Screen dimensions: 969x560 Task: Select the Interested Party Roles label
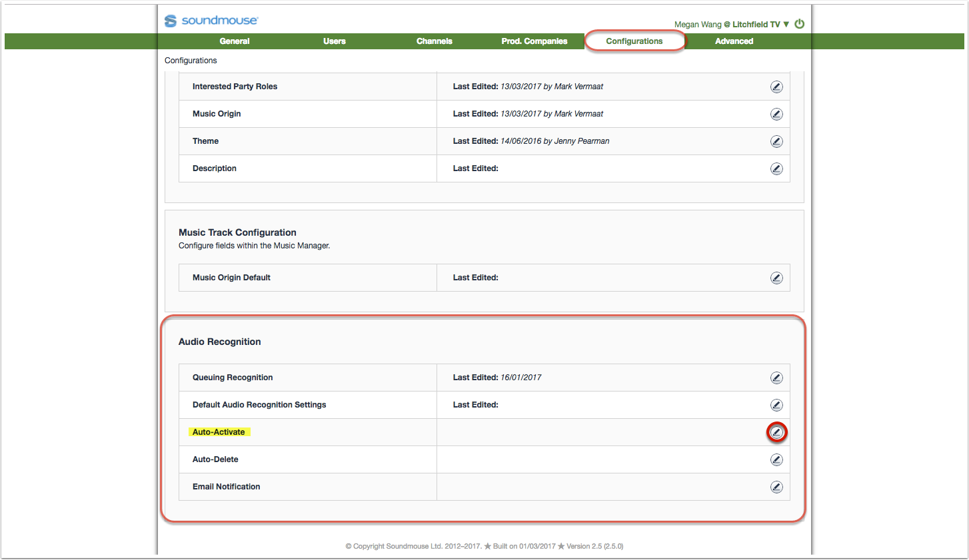pyautogui.click(x=235, y=87)
